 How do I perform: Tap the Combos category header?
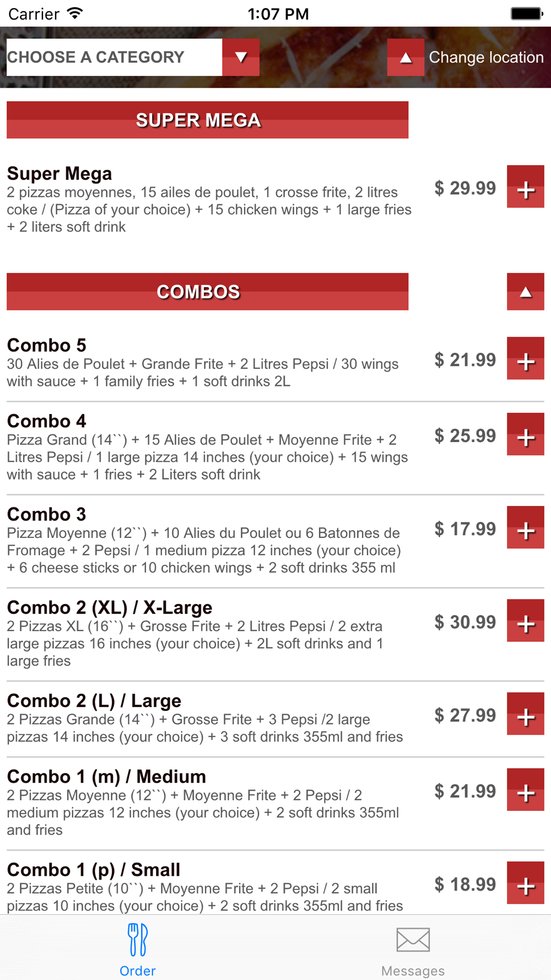207,292
